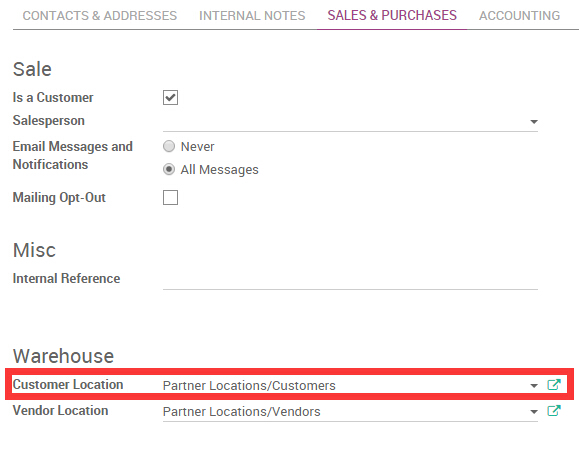Click the Partner Locations/Vendors field text
Viewport: 579px width, 469px height.
click(241, 411)
